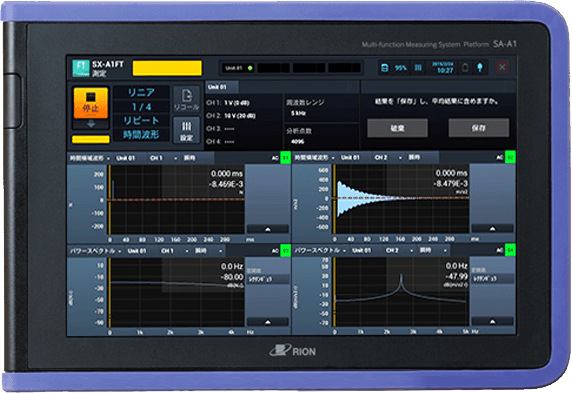Viewport: 572px width, 393px height.
Task: Open the CH 2 dropdown in power spectrum
Action: (x=399, y=250)
